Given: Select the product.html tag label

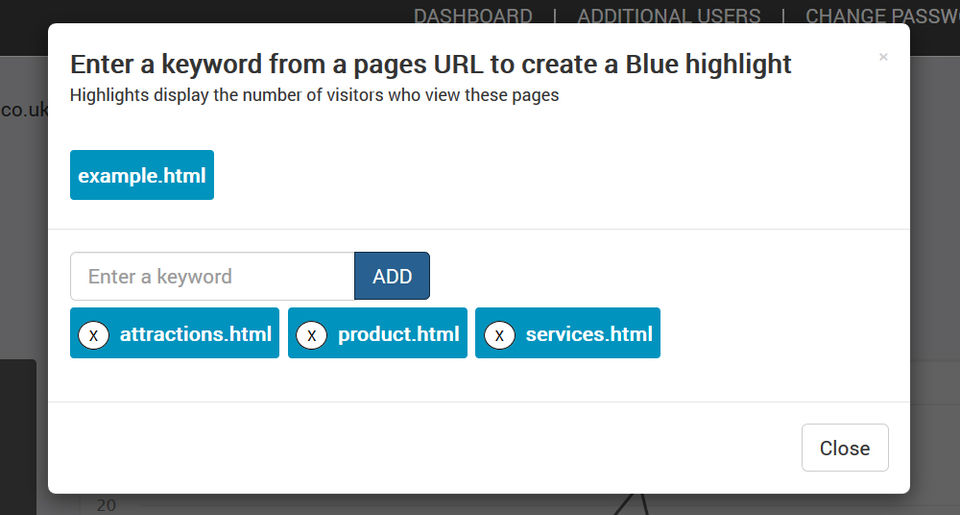Looking at the screenshot, I should (x=398, y=334).
